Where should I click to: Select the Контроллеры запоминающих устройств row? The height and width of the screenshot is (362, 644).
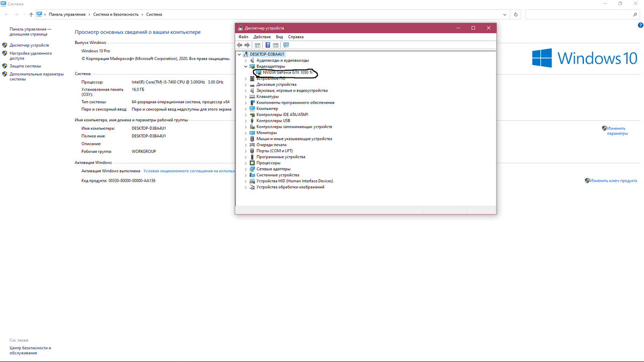294,127
